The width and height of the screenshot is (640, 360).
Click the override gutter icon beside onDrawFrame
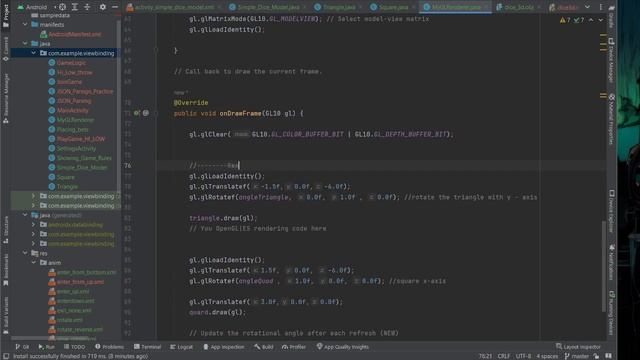click(137, 113)
